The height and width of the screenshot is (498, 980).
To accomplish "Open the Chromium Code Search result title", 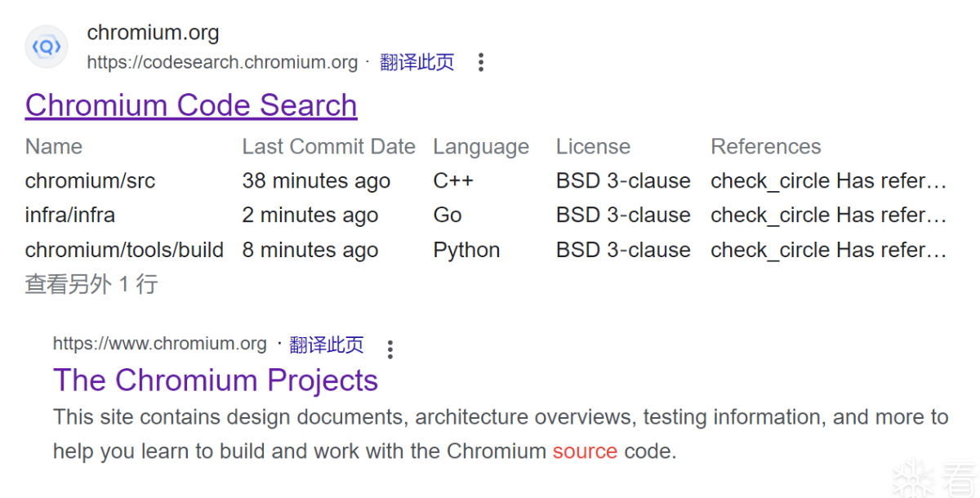I will click(x=191, y=105).
